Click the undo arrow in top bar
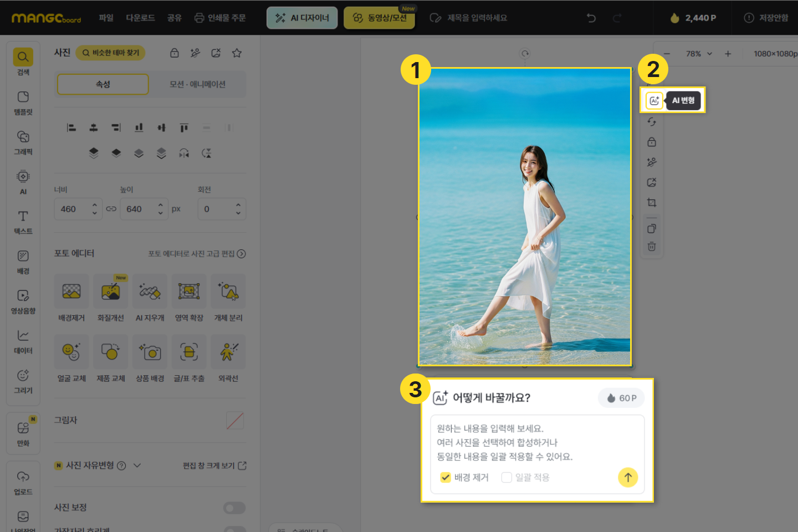The height and width of the screenshot is (532, 798). (591, 18)
